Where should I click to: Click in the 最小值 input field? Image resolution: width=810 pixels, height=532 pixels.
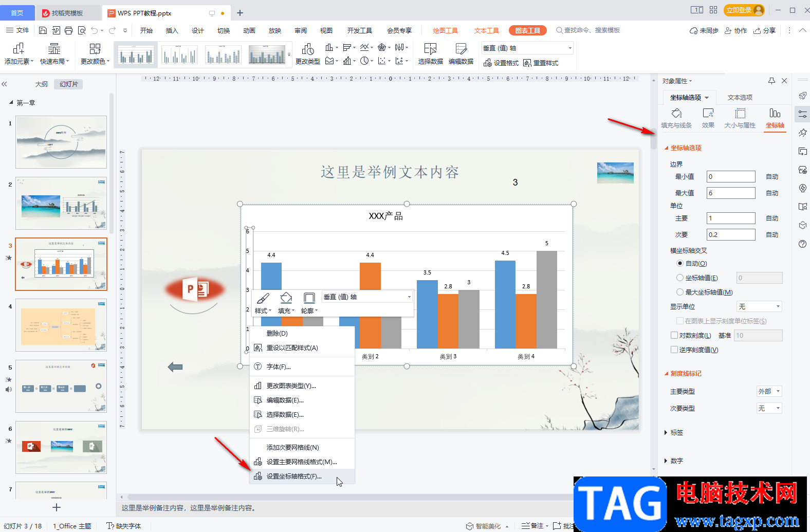pos(731,176)
